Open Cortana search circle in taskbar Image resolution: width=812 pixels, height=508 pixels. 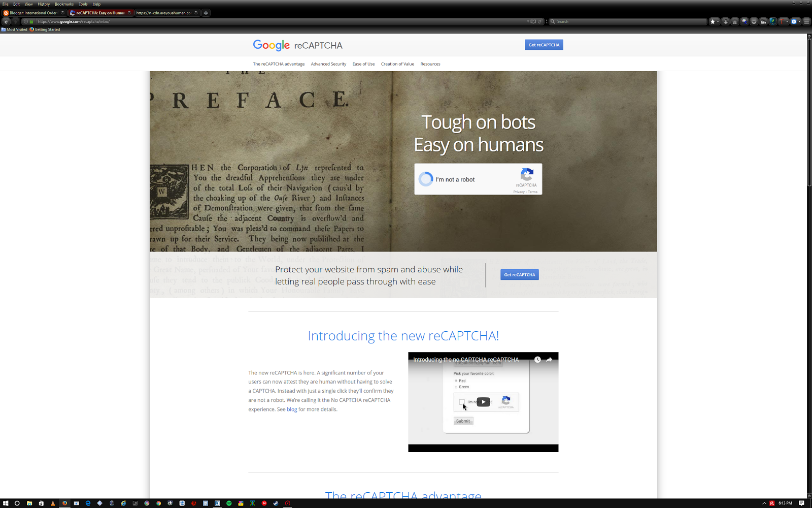coord(17,503)
